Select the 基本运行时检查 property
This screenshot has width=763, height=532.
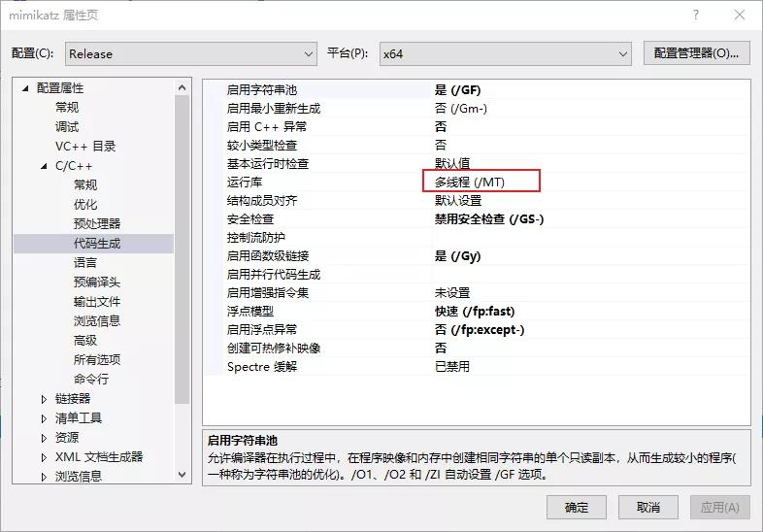point(268,164)
